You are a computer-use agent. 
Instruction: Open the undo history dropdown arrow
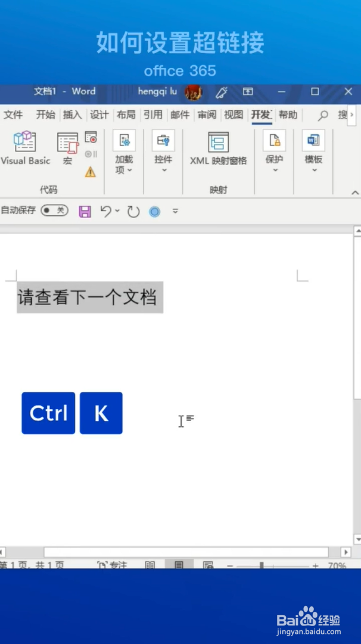click(117, 210)
